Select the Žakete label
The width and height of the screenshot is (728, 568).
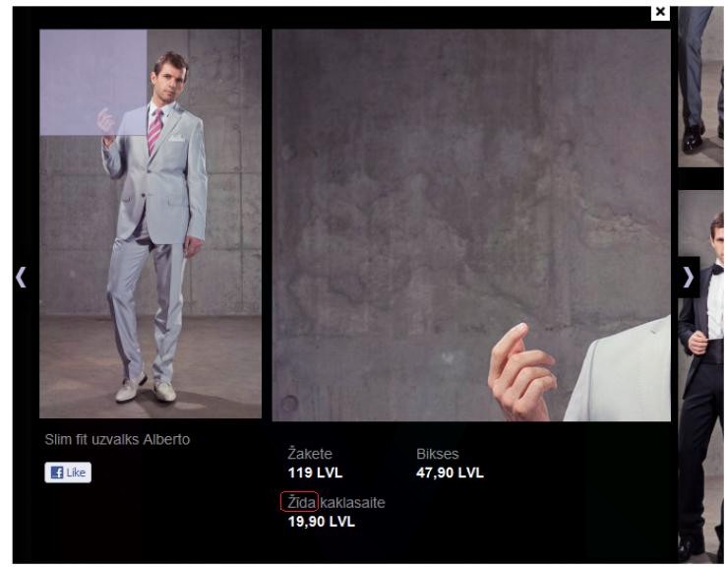tap(310, 453)
